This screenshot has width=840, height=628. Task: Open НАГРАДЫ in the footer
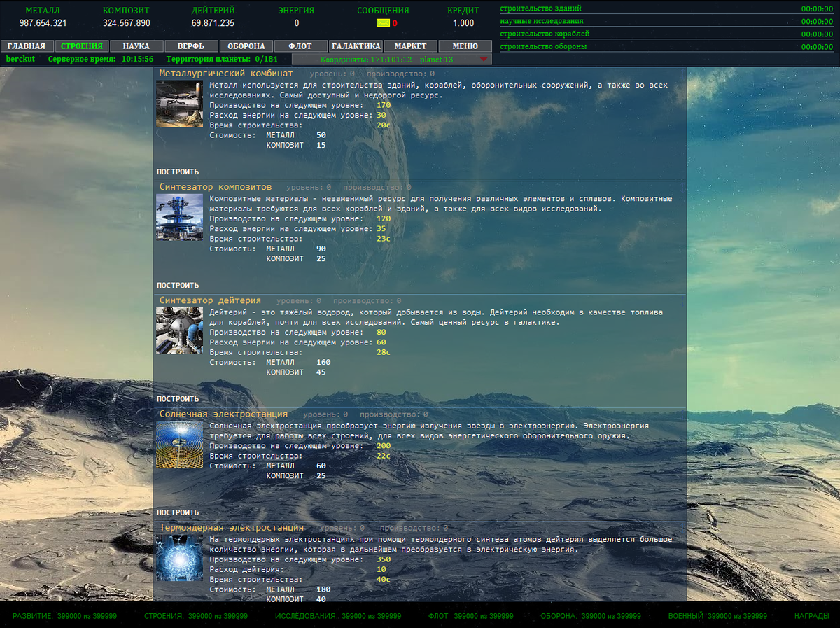click(811, 616)
